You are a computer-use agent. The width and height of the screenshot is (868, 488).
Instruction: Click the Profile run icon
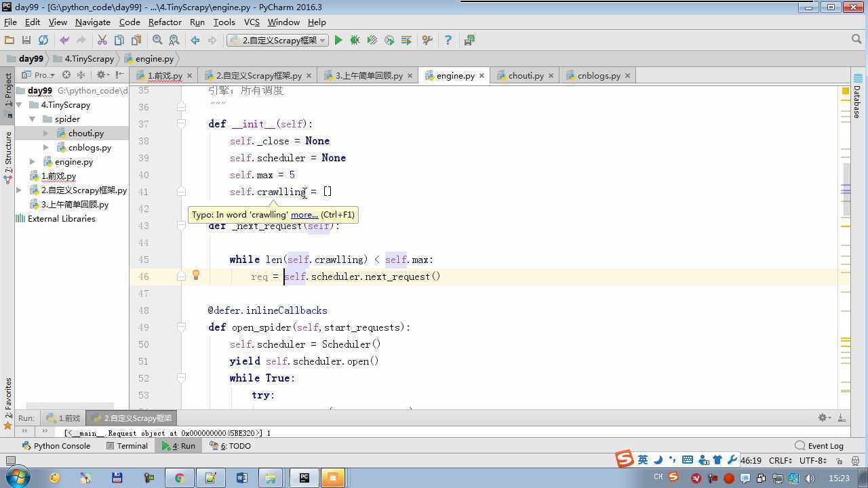[x=389, y=41]
